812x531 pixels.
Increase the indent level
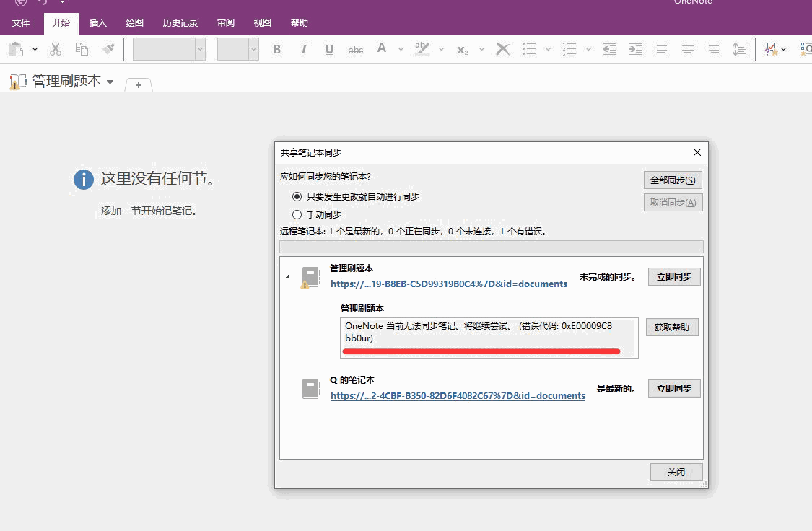pos(636,49)
